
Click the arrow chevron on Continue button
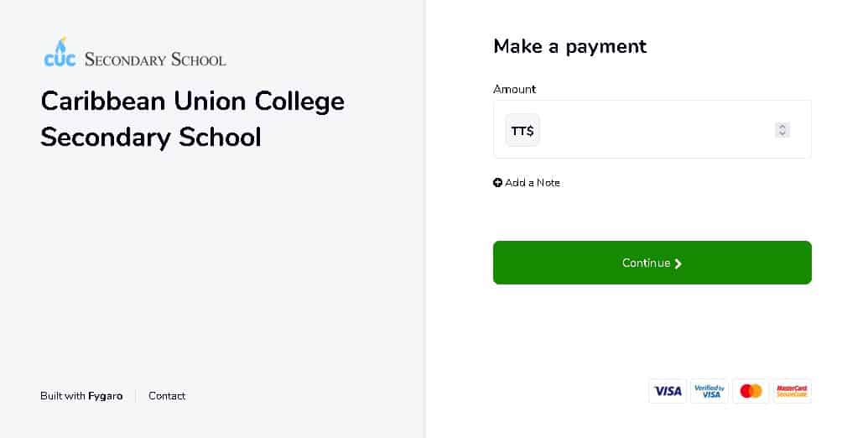click(678, 263)
